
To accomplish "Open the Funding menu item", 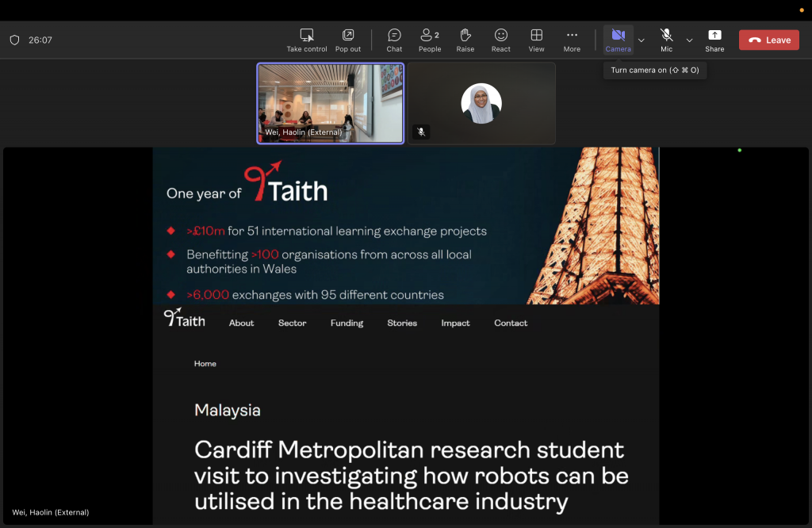I will click(x=347, y=323).
